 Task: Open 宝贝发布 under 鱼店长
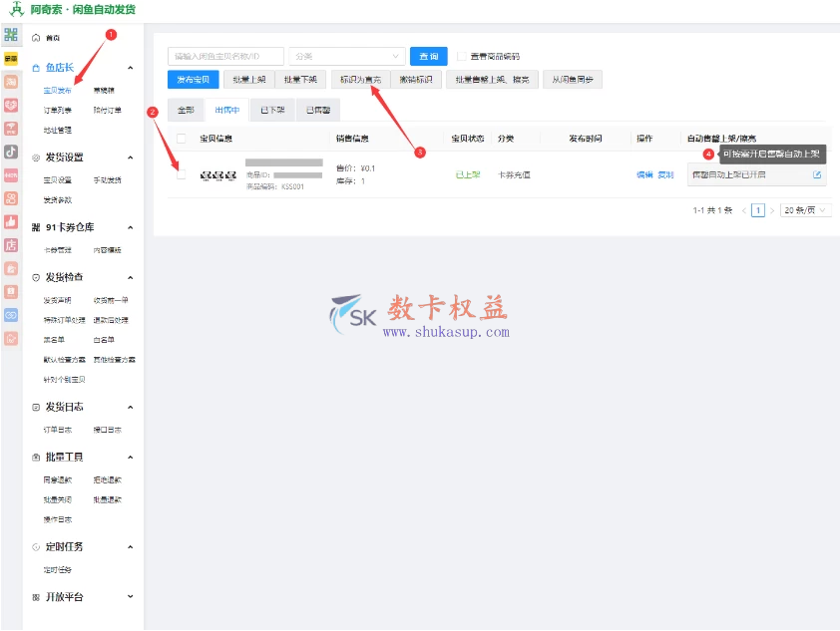(57, 91)
